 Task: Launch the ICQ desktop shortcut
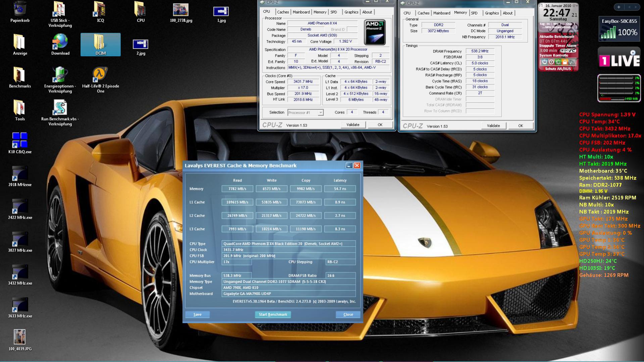pyautogui.click(x=100, y=12)
